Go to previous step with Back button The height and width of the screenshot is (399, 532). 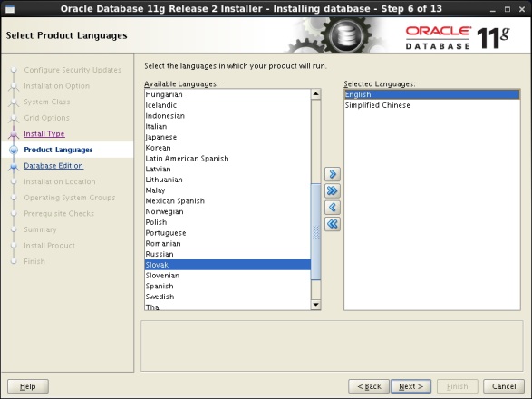point(369,386)
